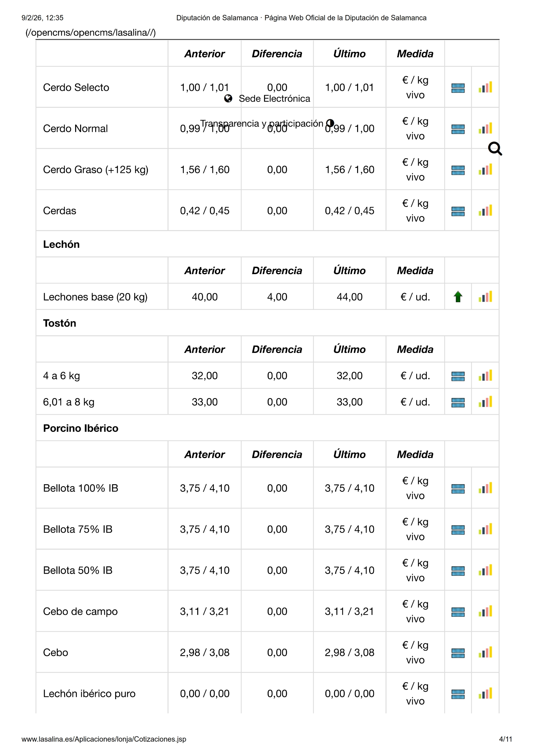Open chart for Lechón ibérico puro
Viewport: 534px width, 756px height.
(x=485, y=694)
